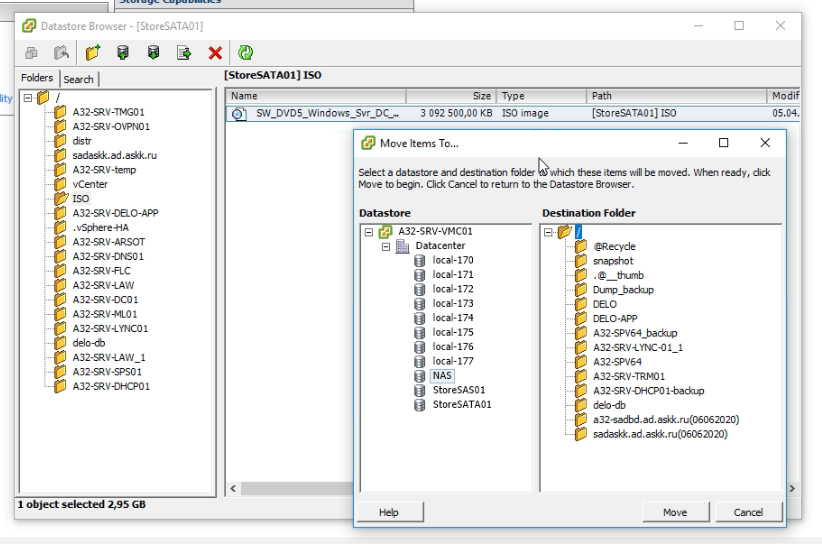822x544 pixels.
Task: Click the StoreSAS01 datastore icon
Action: coord(419,390)
